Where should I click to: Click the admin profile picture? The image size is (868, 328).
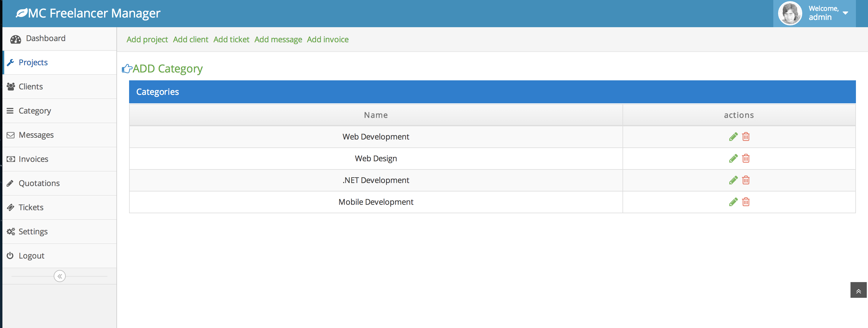tap(790, 13)
